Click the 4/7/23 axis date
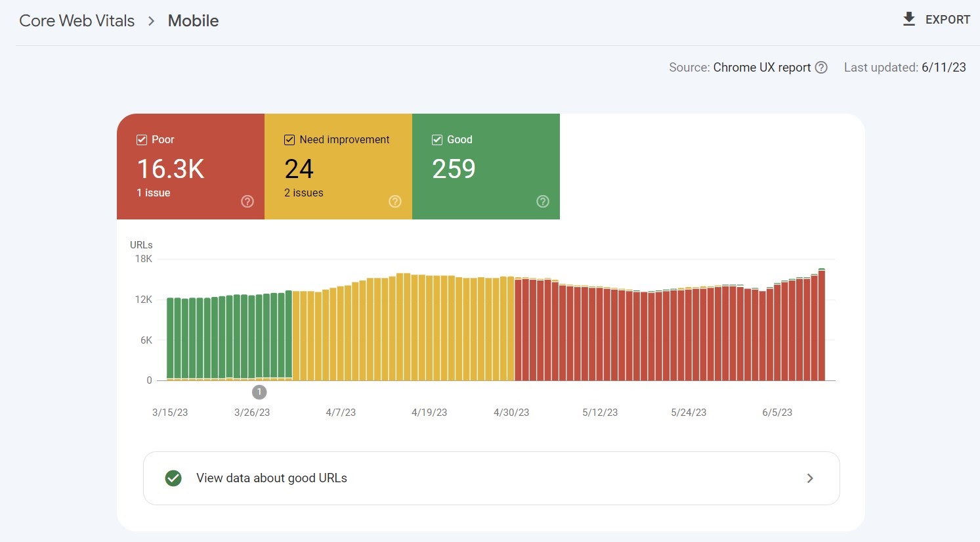 pyautogui.click(x=341, y=413)
